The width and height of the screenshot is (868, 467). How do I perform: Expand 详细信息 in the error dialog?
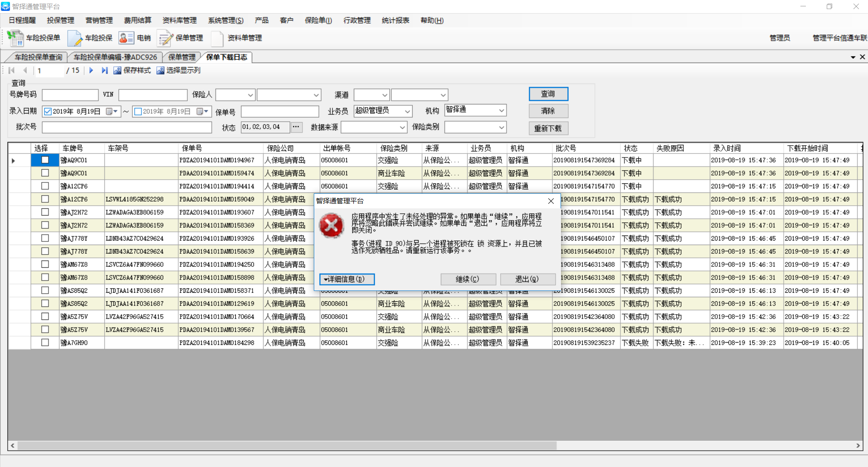click(347, 279)
